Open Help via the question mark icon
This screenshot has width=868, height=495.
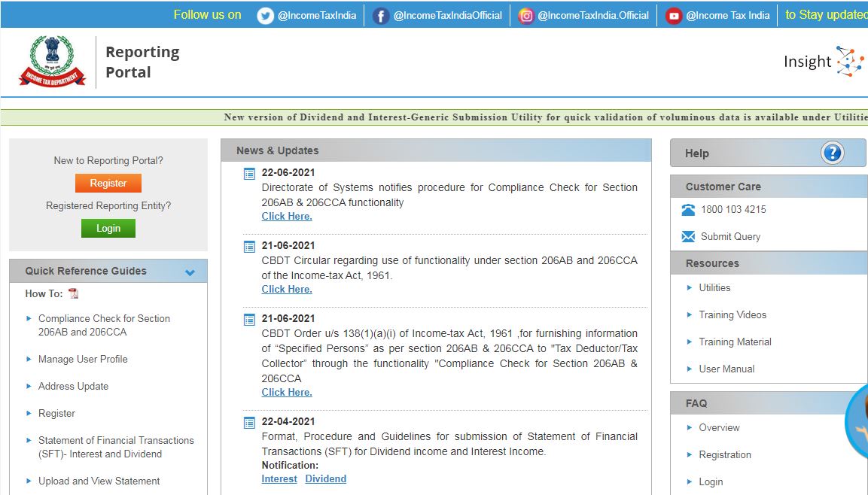832,153
